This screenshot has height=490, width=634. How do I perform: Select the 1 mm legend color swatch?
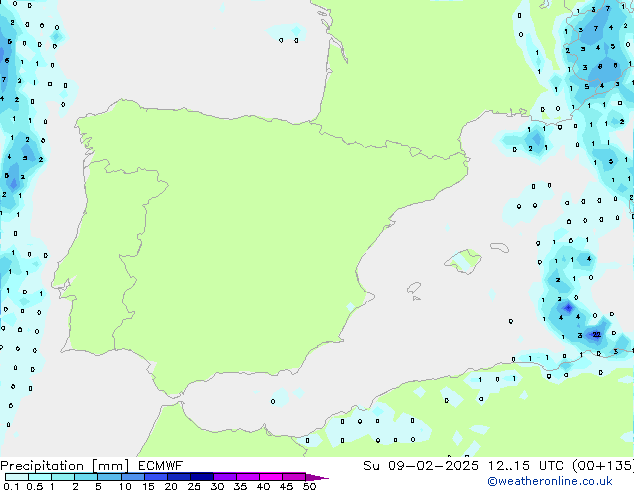tap(62, 477)
